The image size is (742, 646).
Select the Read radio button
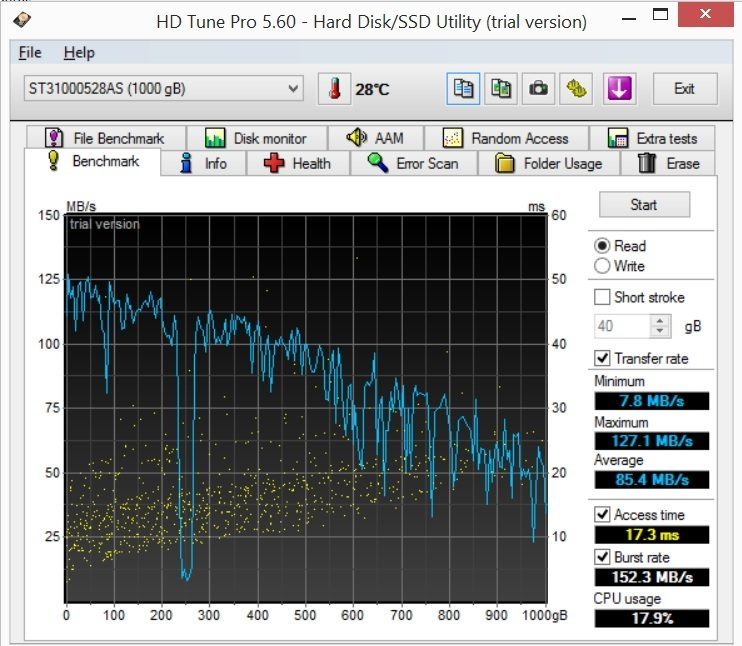coord(602,246)
